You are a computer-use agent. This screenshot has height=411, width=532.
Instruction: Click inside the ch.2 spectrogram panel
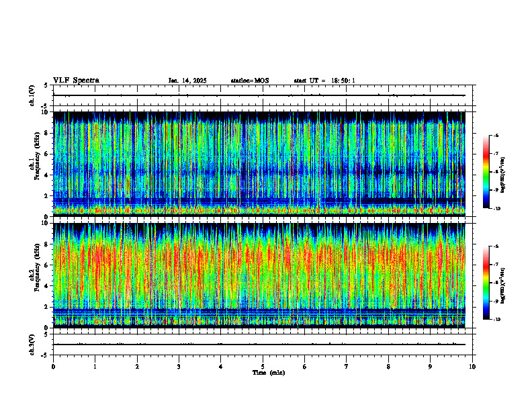click(259, 275)
